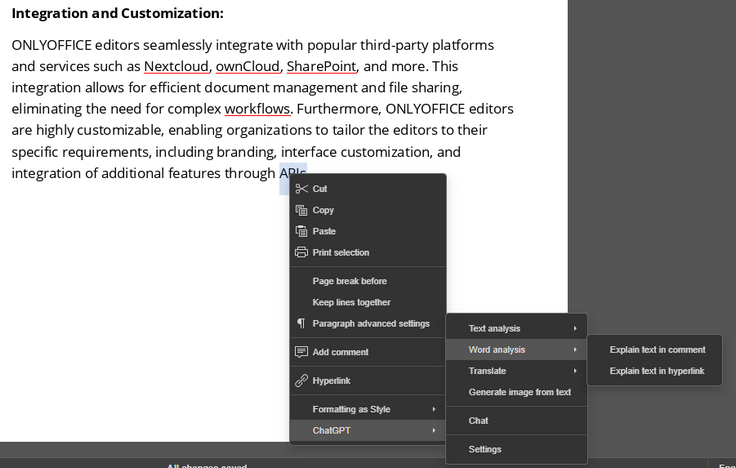
Task: Click the Word analysis menu item
Action: pos(497,350)
